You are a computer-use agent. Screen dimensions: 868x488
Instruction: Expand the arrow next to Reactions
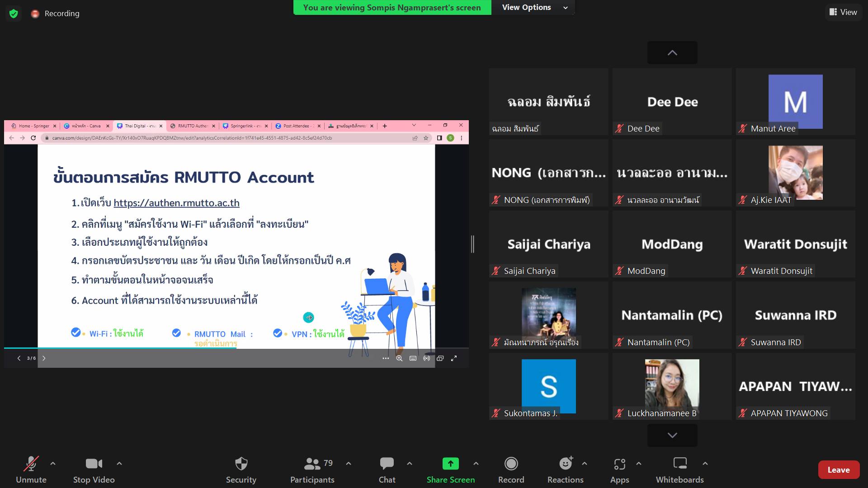coord(585,463)
